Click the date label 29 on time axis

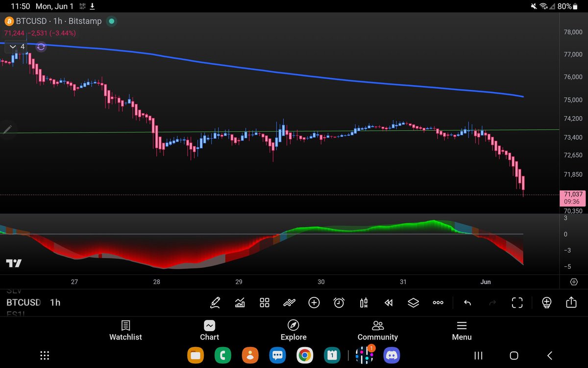pos(239,282)
